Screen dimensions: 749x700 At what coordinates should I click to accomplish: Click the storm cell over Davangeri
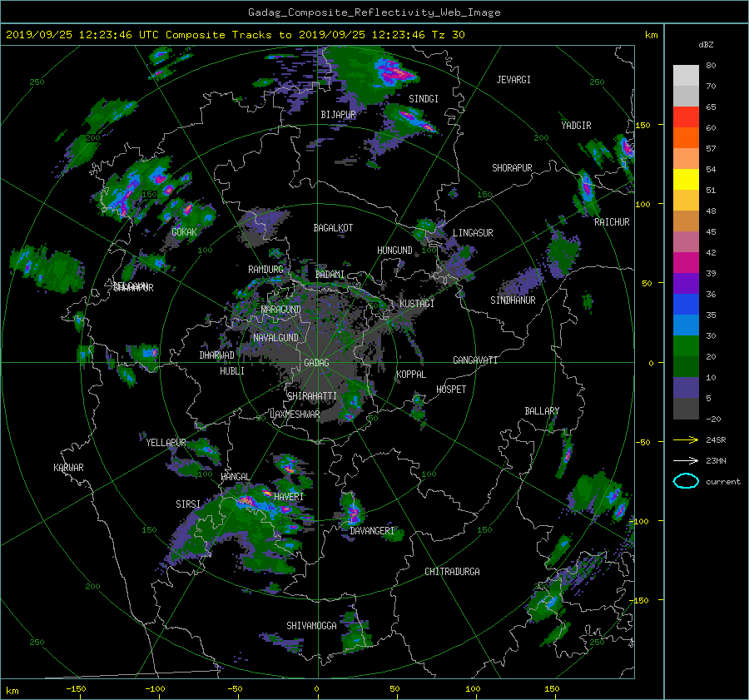point(353,512)
